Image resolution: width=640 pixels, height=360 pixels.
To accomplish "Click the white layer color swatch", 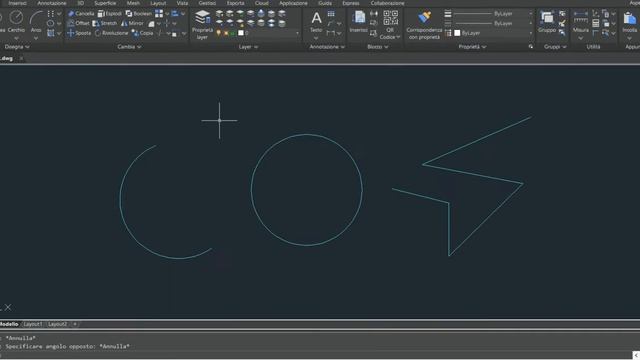I will point(241,33).
